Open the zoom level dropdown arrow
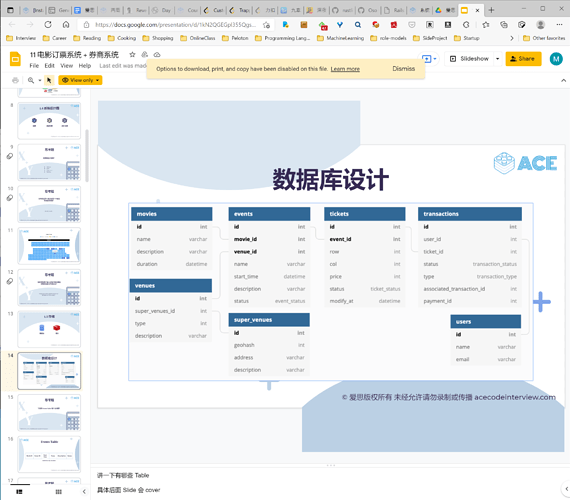The image size is (570, 500). [x=40, y=80]
